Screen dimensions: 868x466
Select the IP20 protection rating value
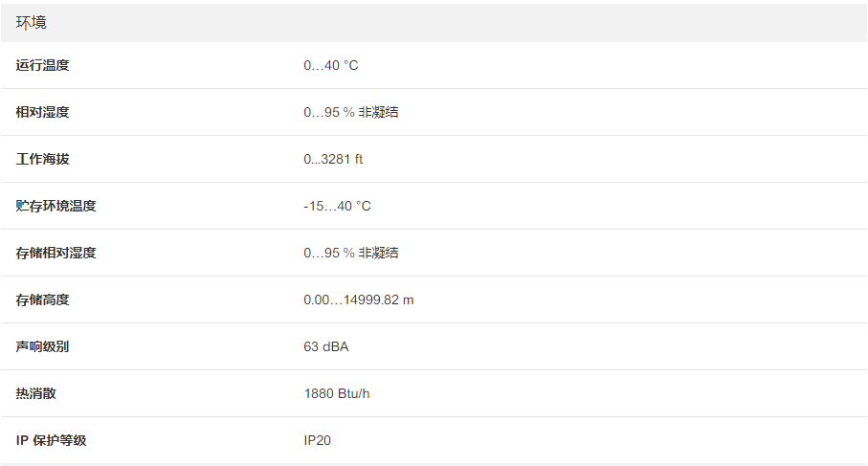coord(318,440)
